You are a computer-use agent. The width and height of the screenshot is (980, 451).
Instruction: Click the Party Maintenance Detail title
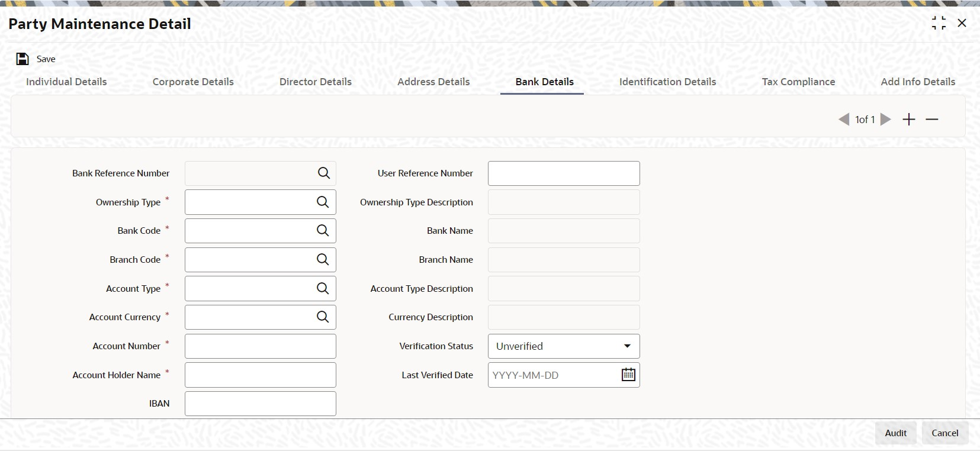click(x=99, y=24)
